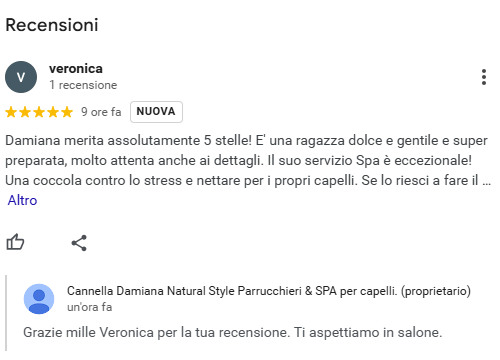Click the Cannella Damiana Natural Style owner name
The height and width of the screenshot is (360, 500).
click(x=269, y=291)
